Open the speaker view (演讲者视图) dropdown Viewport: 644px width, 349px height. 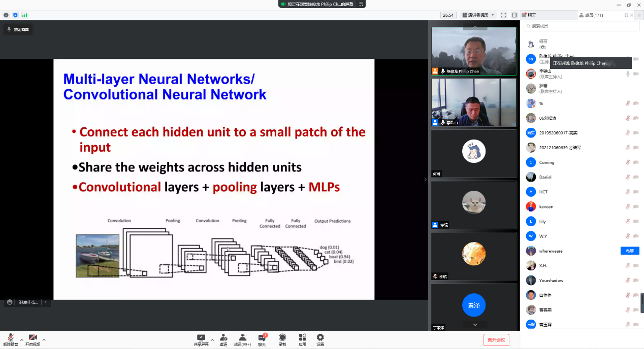478,15
